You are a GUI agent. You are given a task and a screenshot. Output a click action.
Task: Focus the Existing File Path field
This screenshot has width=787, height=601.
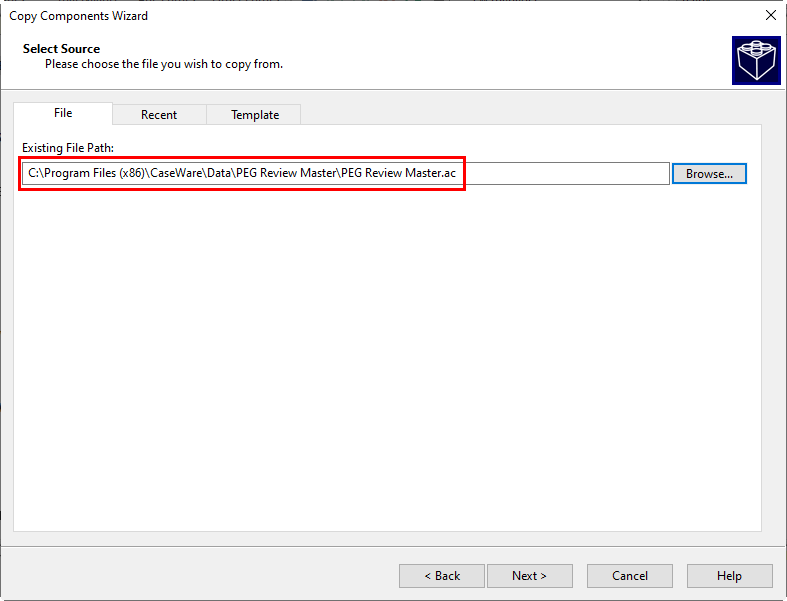(346, 173)
